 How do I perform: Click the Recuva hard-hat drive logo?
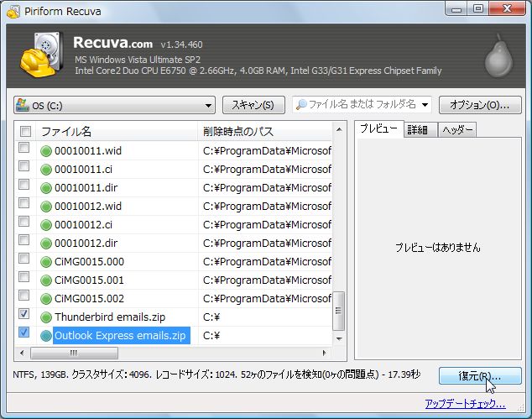click(x=41, y=55)
